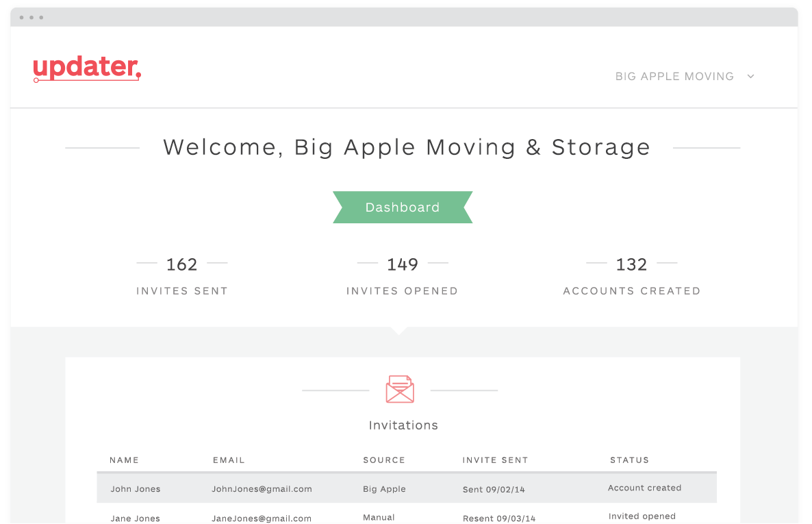Sort by the INVITE SENT column header
This screenshot has height=524, width=812.
495,460
